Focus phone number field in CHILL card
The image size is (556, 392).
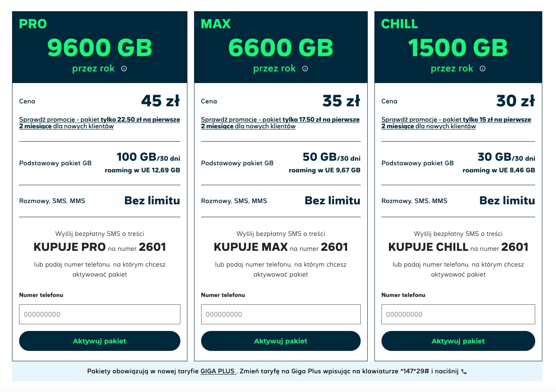458,314
